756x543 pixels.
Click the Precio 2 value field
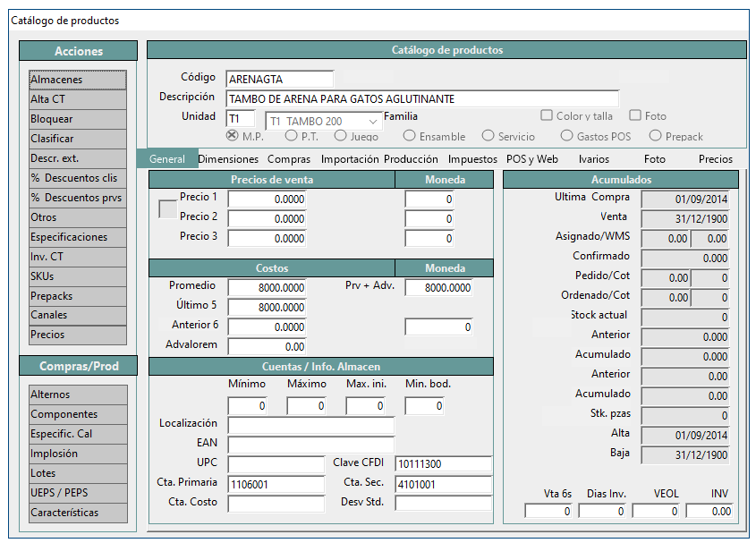coord(268,219)
